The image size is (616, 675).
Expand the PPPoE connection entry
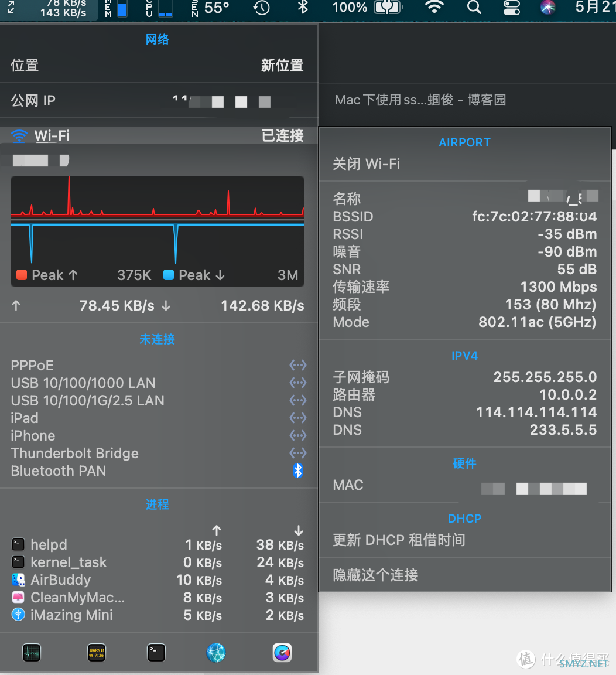point(158,366)
